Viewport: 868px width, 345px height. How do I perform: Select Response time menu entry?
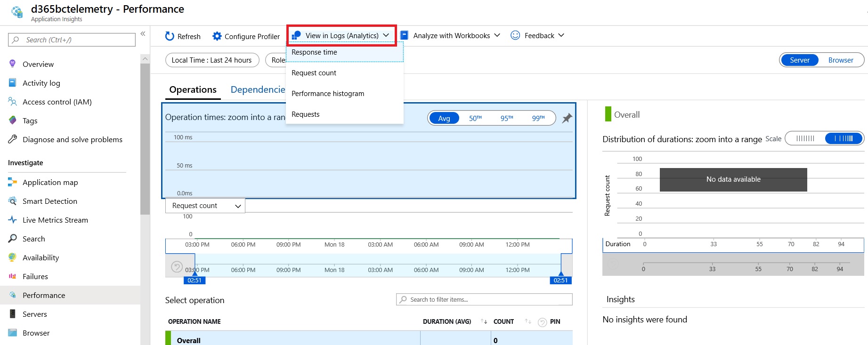click(345, 52)
